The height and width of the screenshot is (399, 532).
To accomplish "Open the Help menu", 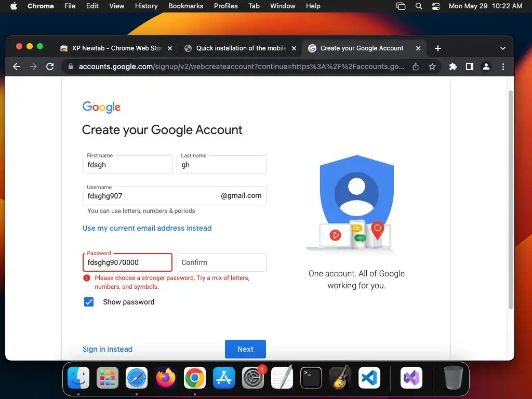I will (313, 6).
